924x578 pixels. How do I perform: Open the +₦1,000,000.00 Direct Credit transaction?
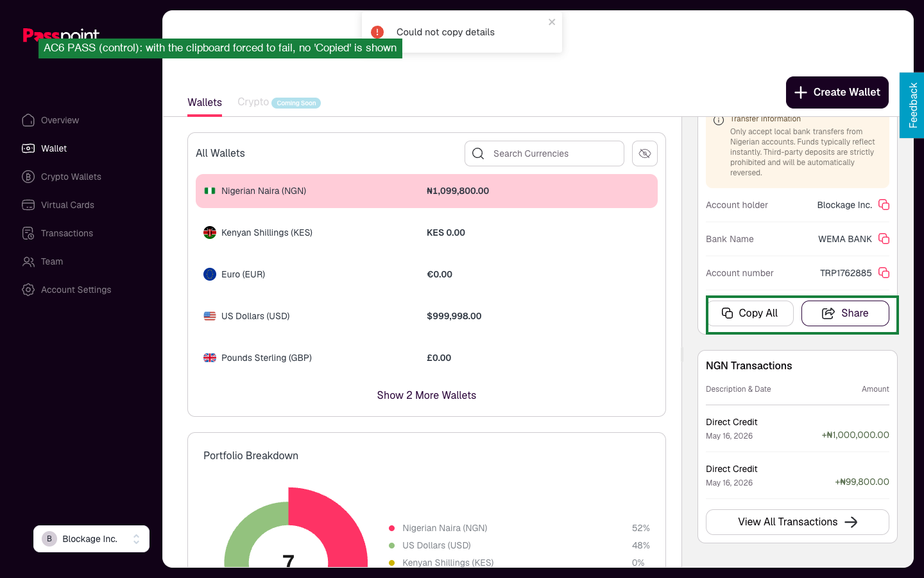point(798,428)
